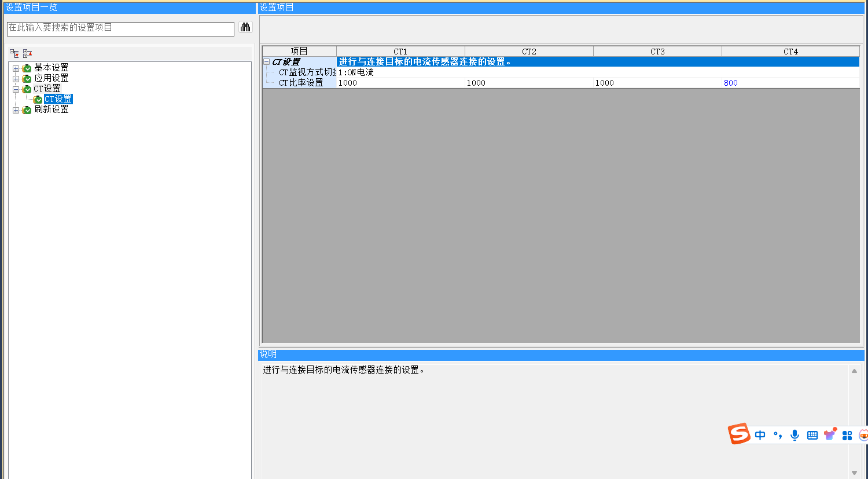Click the settings search input field
The image size is (868, 479).
point(120,28)
